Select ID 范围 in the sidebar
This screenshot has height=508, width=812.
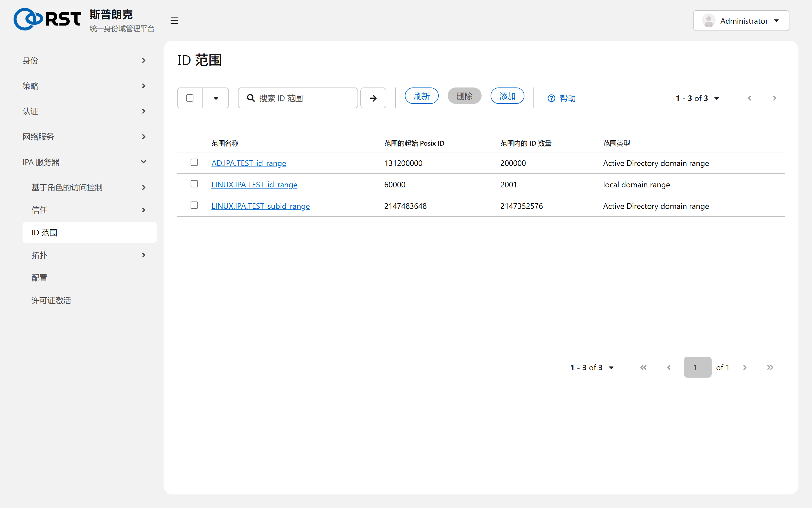(x=89, y=233)
